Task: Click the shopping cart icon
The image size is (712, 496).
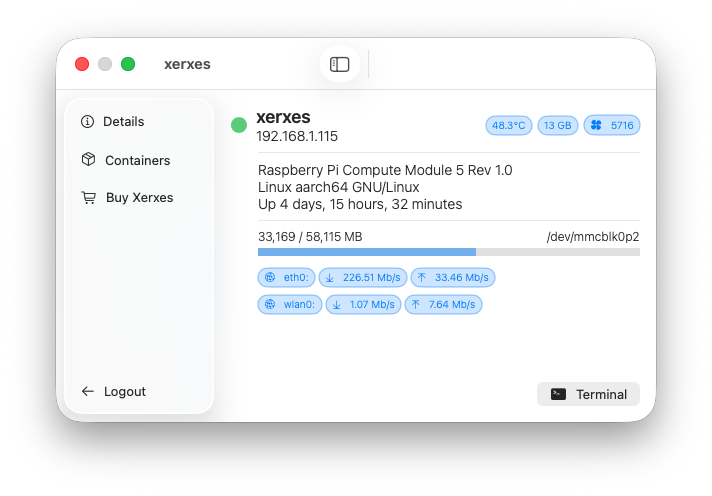Action: [x=89, y=198]
